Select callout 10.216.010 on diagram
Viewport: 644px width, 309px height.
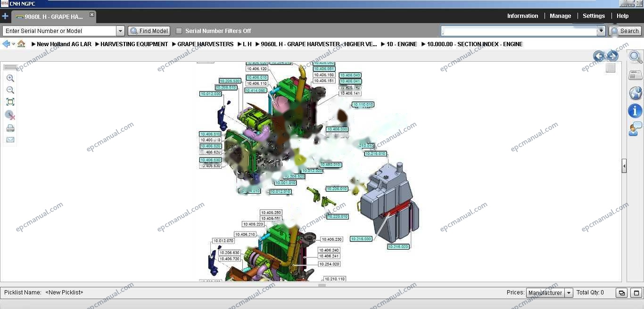376,154
